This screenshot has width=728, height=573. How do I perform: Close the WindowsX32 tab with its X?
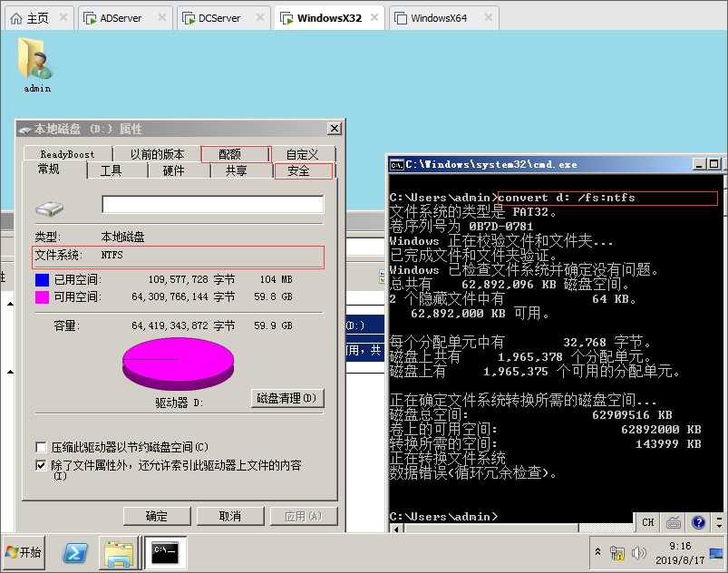pos(374,17)
